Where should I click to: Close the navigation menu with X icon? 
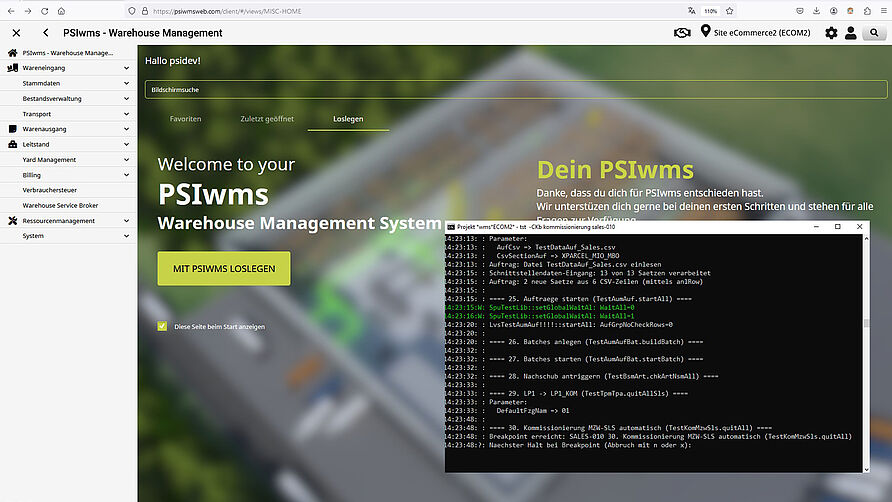tap(16, 33)
